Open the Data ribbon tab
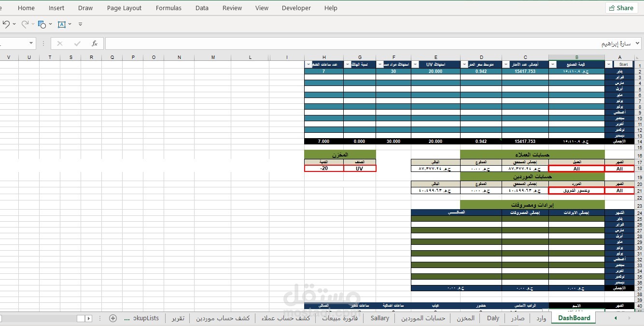Screen dimensions: 644x326 tap(202, 8)
